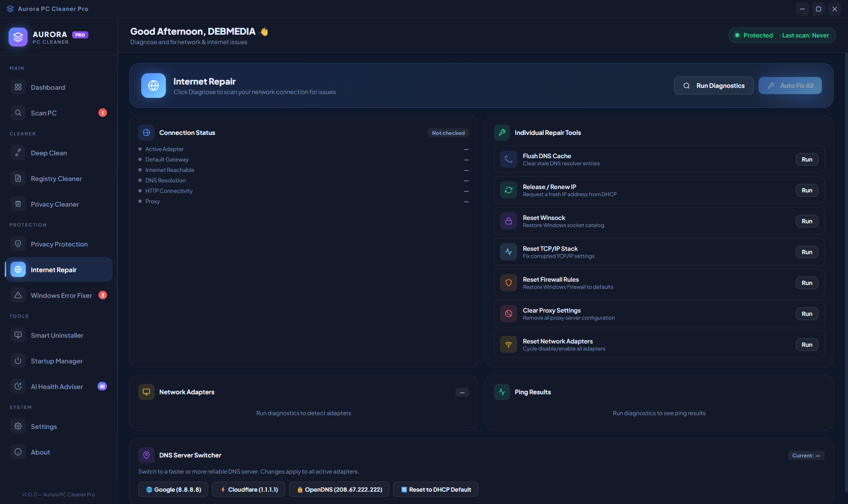Go to Deep Clean section

click(x=59, y=153)
